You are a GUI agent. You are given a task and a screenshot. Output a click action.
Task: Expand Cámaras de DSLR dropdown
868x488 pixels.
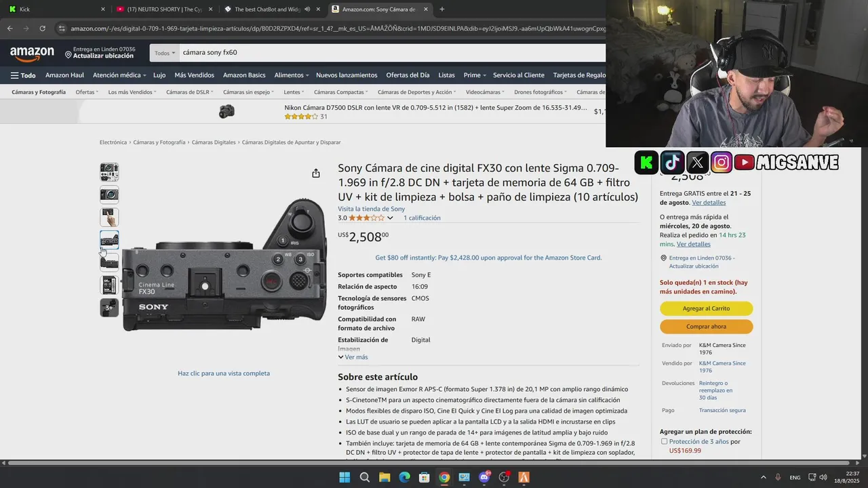pos(189,92)
